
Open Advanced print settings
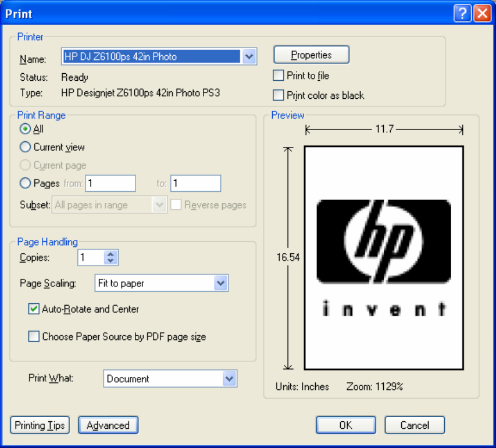(x=108, y=425)
